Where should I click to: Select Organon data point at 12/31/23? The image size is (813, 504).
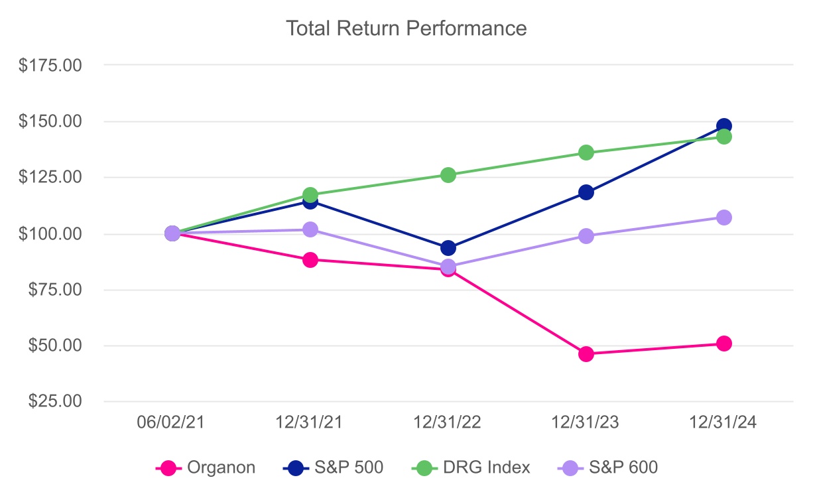(586, 354)
